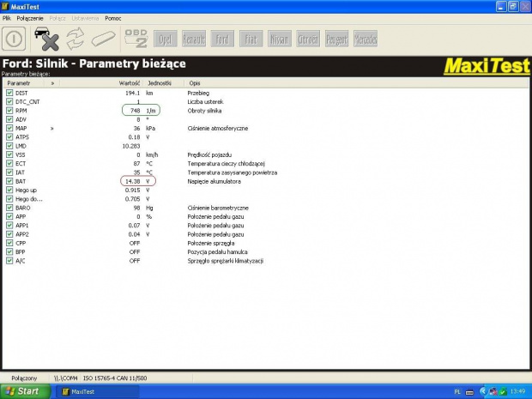Disable the LMD parameter checkbox

click(9, 146)
